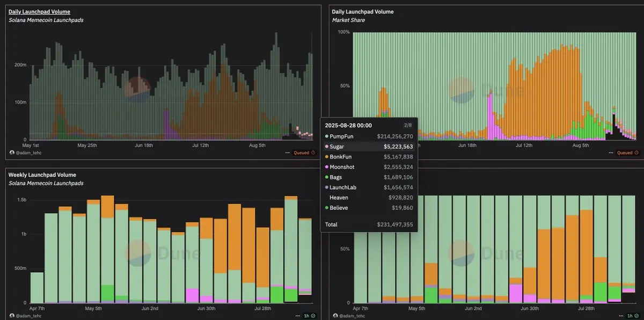Click Market Share subtitle of top-right panel

pos(348,20)
